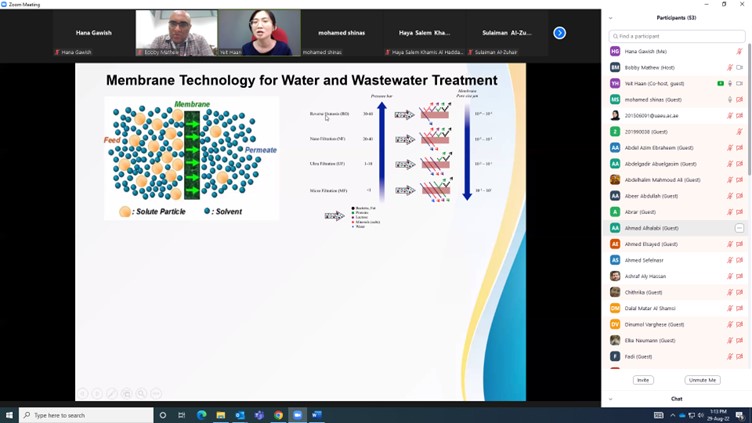Image resolution: width=752 pixels, height=423 pixels.
Task: Toggle mohamed shinas's camera icon
Action: [x=739, y=100]
